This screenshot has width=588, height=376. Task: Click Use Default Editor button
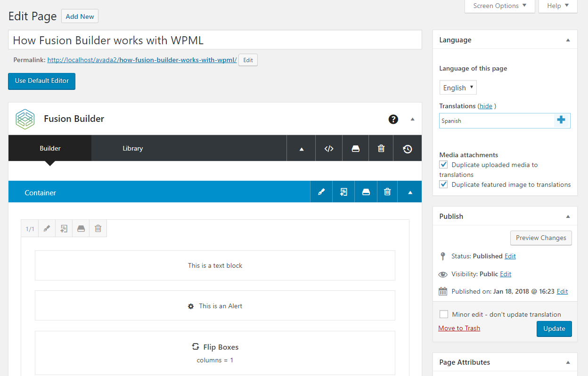(42, 81)
